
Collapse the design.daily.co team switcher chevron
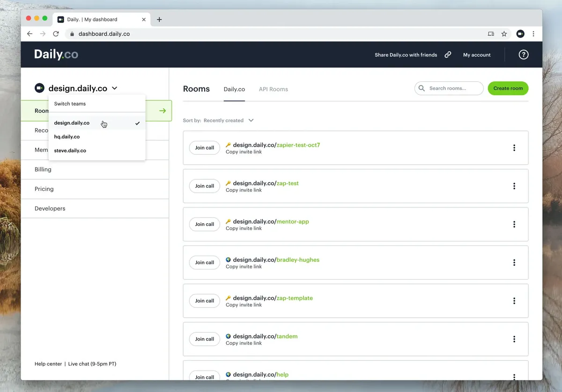(x=115, y=88)
